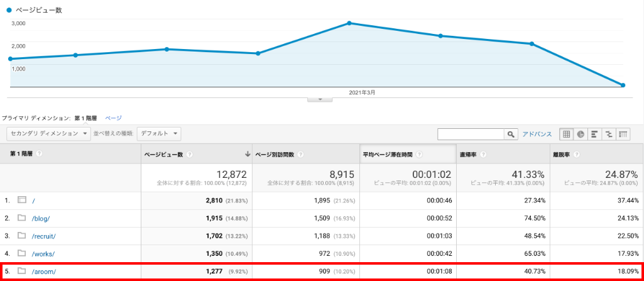644x281 pixels.
Task: Switch to the data table view icon
Action: pyautogui.click(x=567, y=134)
